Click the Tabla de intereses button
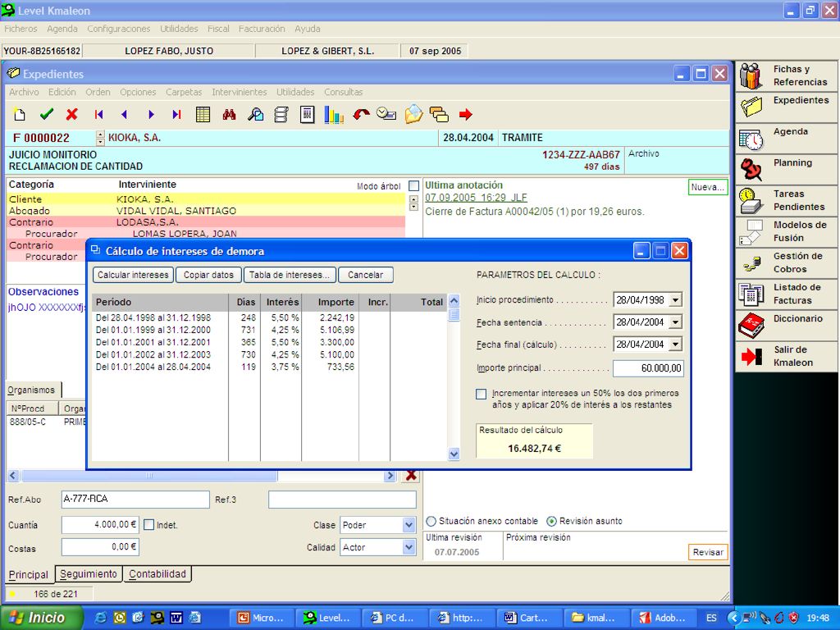The width and height of the screenshot is (840, 630). tap(290, 275)
